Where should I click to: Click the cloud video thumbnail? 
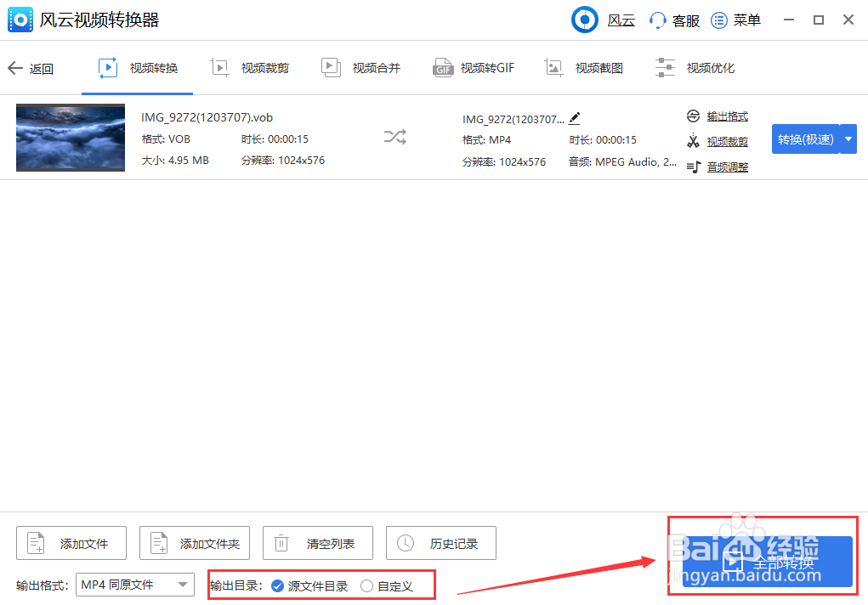71,138
